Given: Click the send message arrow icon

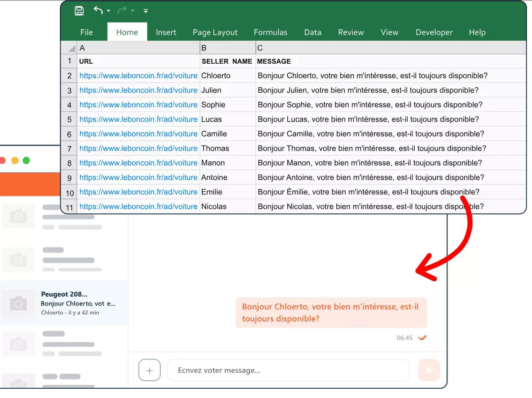Looking at the screenshot, I should (429, 371).
